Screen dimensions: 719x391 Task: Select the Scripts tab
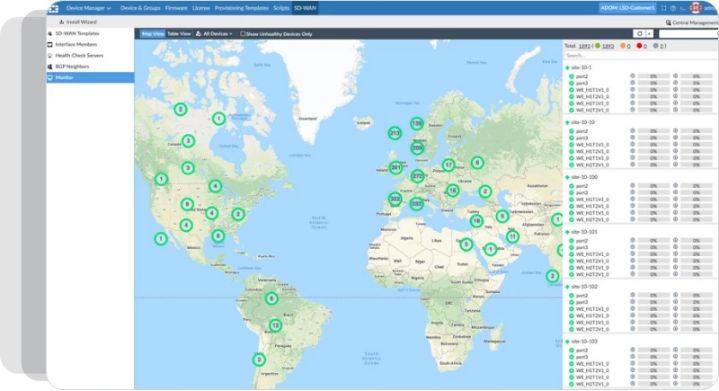[x=281, y=8]
